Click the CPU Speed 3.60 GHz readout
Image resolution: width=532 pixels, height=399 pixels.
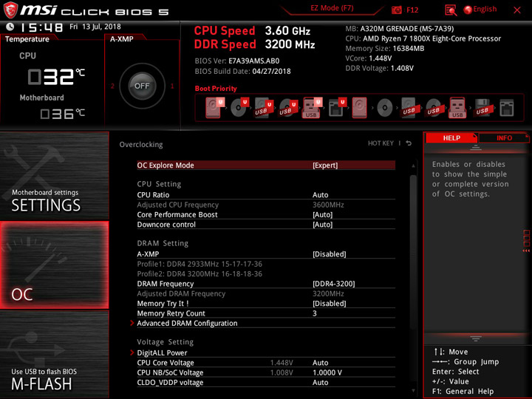pyautogui.click(x=252, y=31)
